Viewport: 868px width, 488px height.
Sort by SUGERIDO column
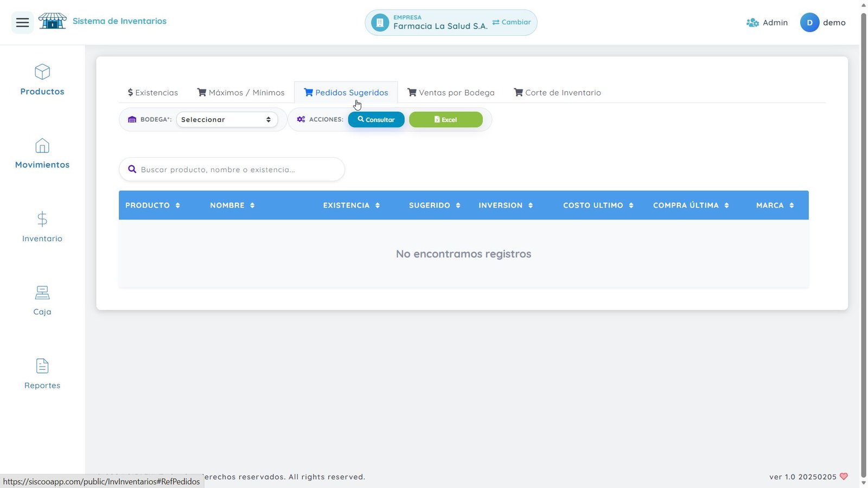(435, 205)
